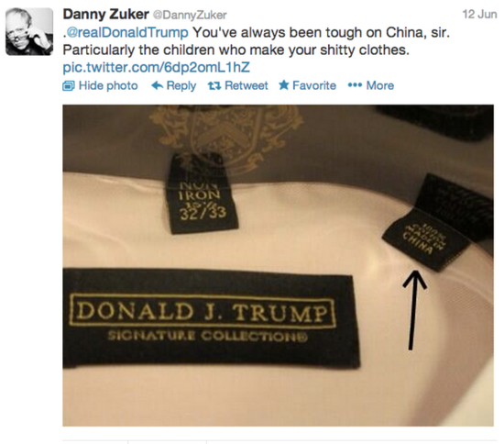Click the Non Iron 32/33 size tag

point(202,193)
